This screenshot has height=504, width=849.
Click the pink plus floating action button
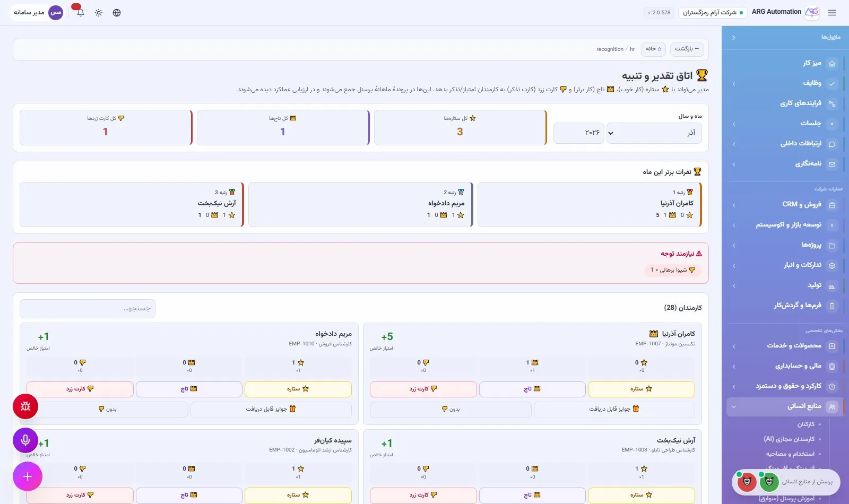28,476
